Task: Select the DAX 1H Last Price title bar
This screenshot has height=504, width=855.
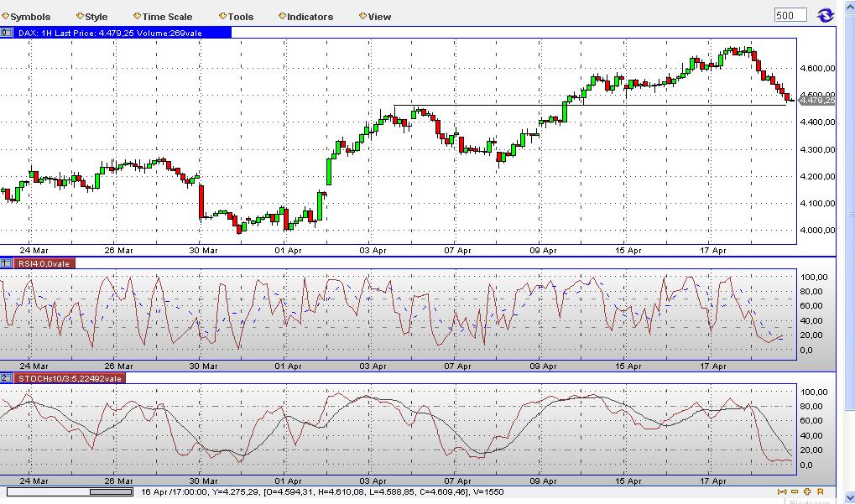Action: click(x=123, y=33)
